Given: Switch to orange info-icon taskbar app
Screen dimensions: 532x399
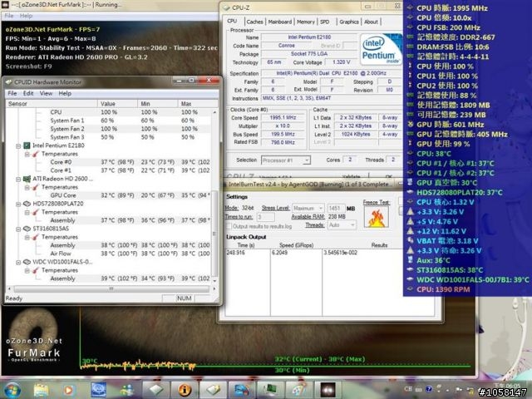Looking at the screenshot, I should click(x=185, y=390).
